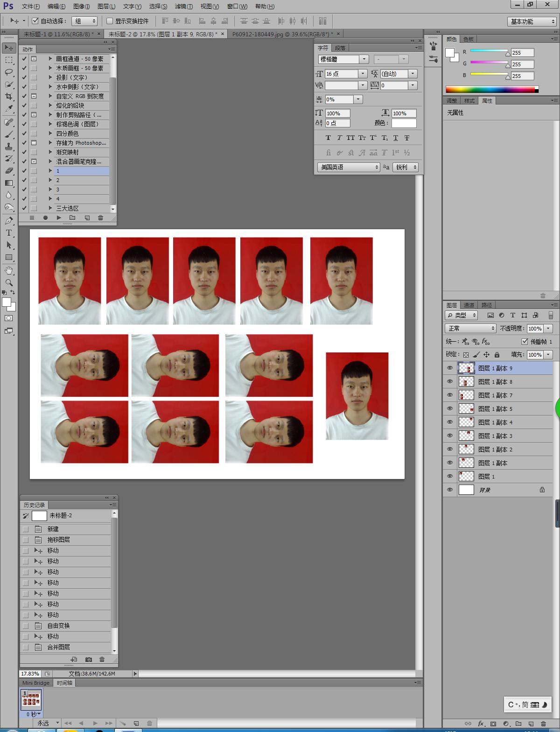Create a new snapshot in History panel
560x732 pixels.
(x=89, y=660)
